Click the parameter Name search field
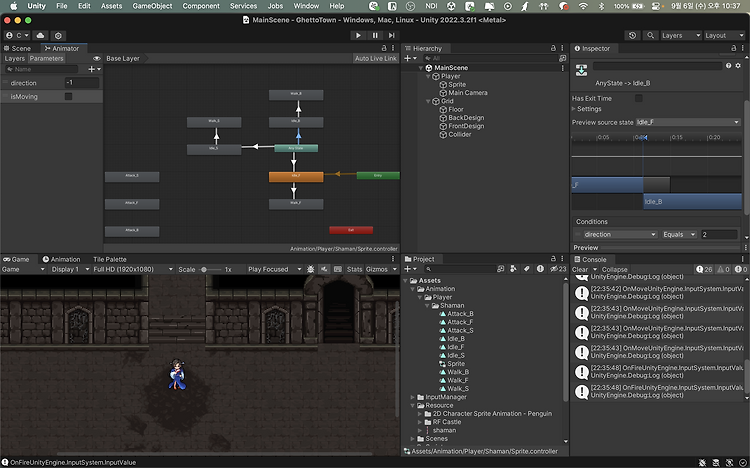Viewport: 750px width, 468px height. point(41,69)
